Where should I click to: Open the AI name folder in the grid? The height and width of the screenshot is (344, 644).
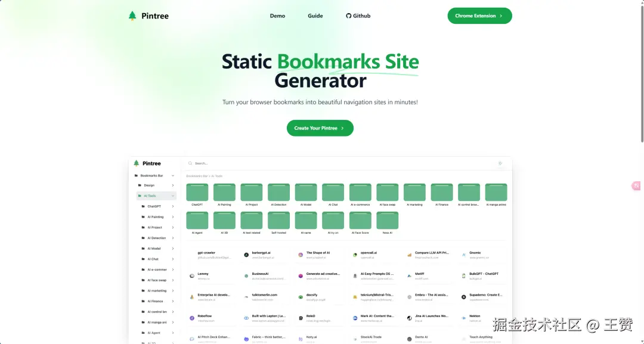point(306,221)
